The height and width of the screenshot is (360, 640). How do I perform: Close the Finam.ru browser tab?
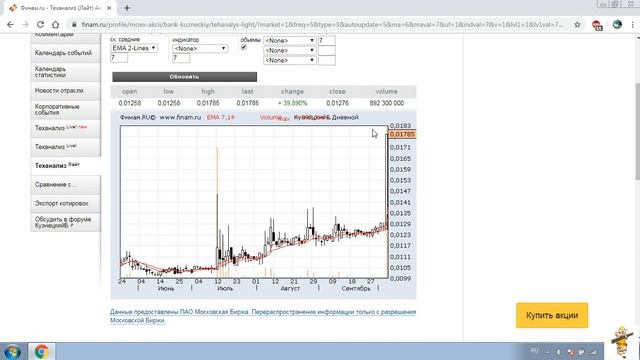pos(109,8)
